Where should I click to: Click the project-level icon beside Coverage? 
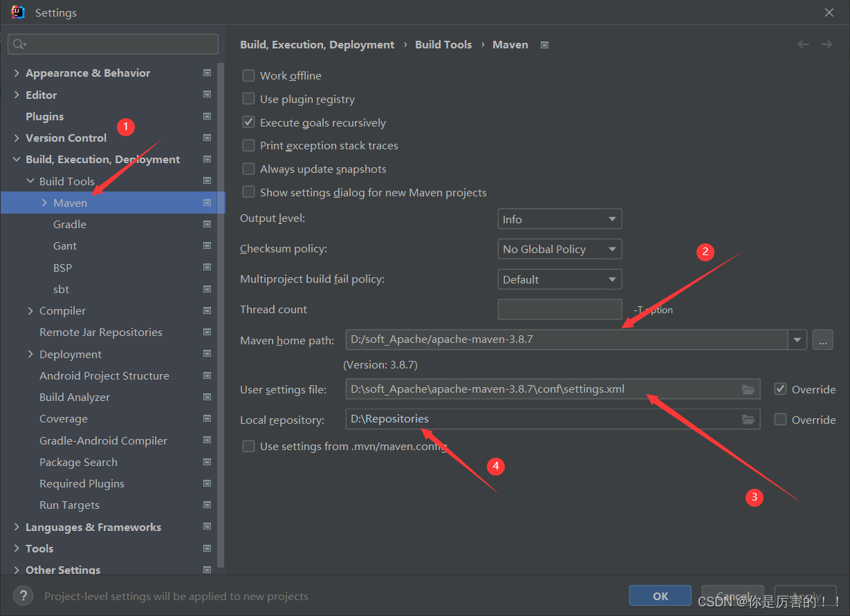click(207, 418)
